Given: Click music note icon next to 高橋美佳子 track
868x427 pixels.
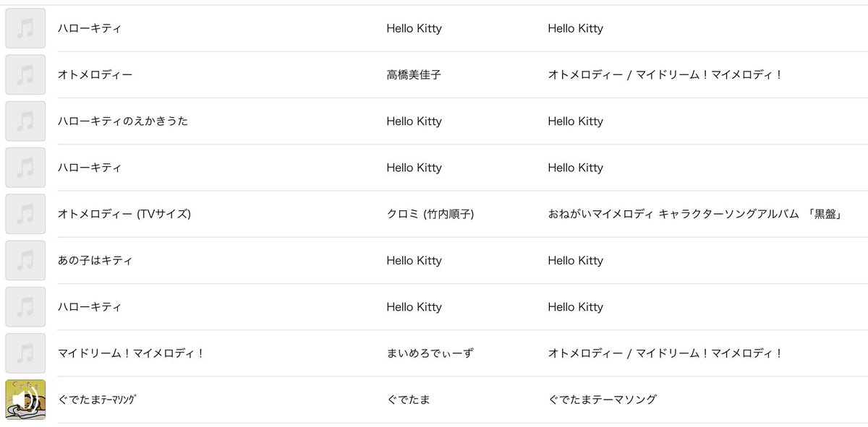Looking at the screenshot, I should pos(25,74).
